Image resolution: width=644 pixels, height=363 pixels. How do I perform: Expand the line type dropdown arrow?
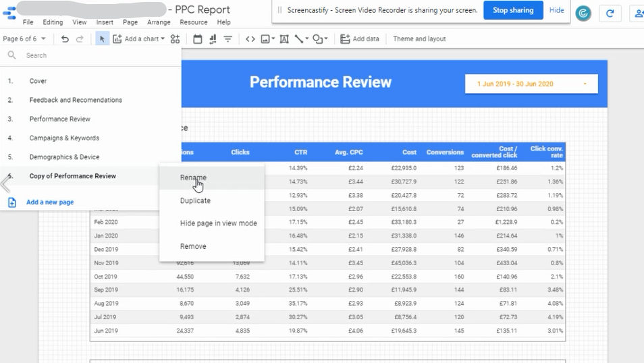pos(306,38)
